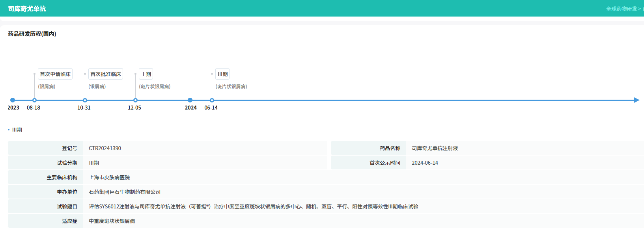Select the 06-14 timeline marker
This screenshot has height=234, width=644.
[x=212, y=100]
